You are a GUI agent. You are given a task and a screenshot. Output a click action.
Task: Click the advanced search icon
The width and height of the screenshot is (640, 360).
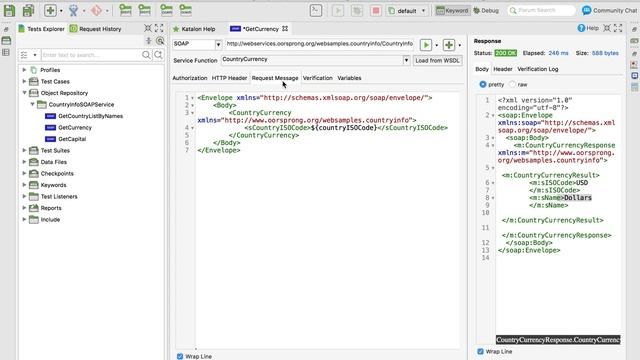(158, 55)
